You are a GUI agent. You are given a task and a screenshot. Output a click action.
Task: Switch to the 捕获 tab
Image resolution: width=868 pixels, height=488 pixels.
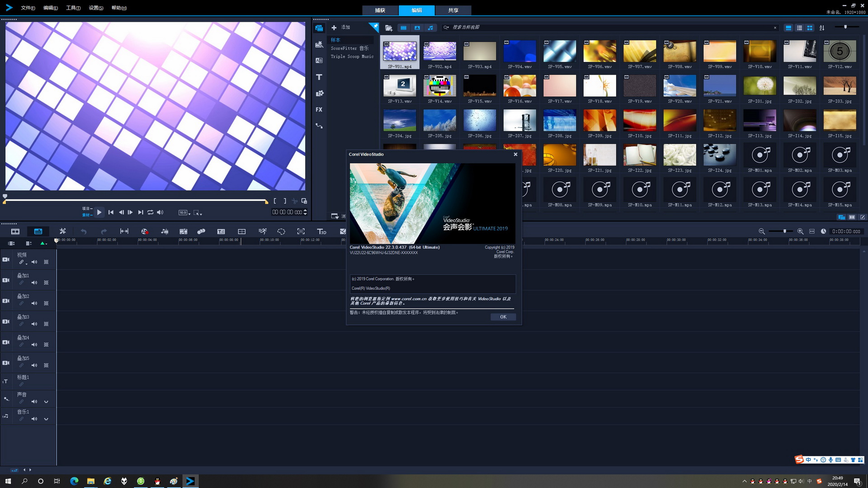coord(380,10)
